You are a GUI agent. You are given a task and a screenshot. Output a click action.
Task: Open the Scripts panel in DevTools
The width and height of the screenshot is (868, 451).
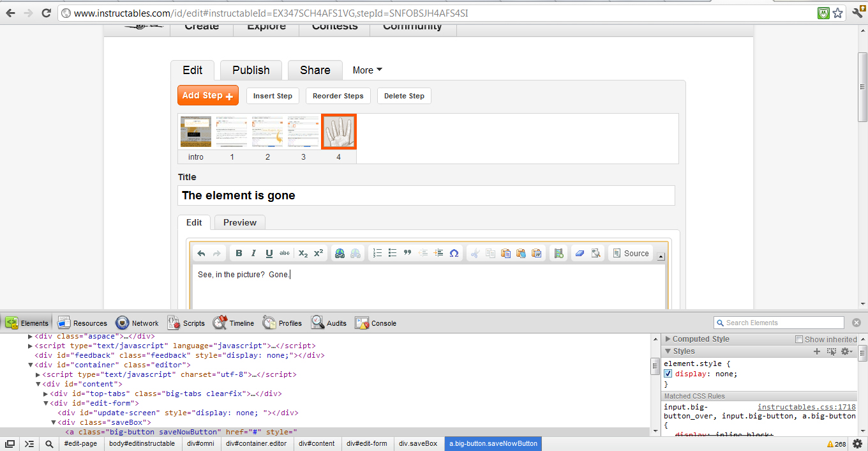(x=186, y=323)
